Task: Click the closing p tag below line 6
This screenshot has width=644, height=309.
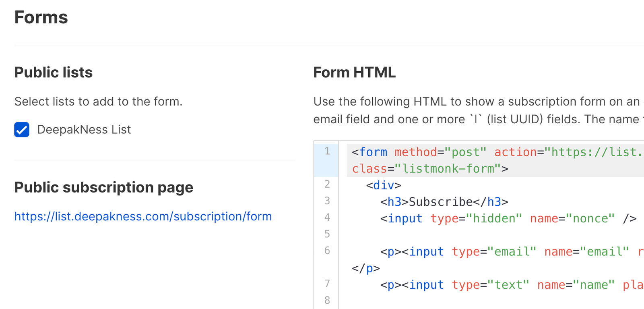Action: (366, 268)
